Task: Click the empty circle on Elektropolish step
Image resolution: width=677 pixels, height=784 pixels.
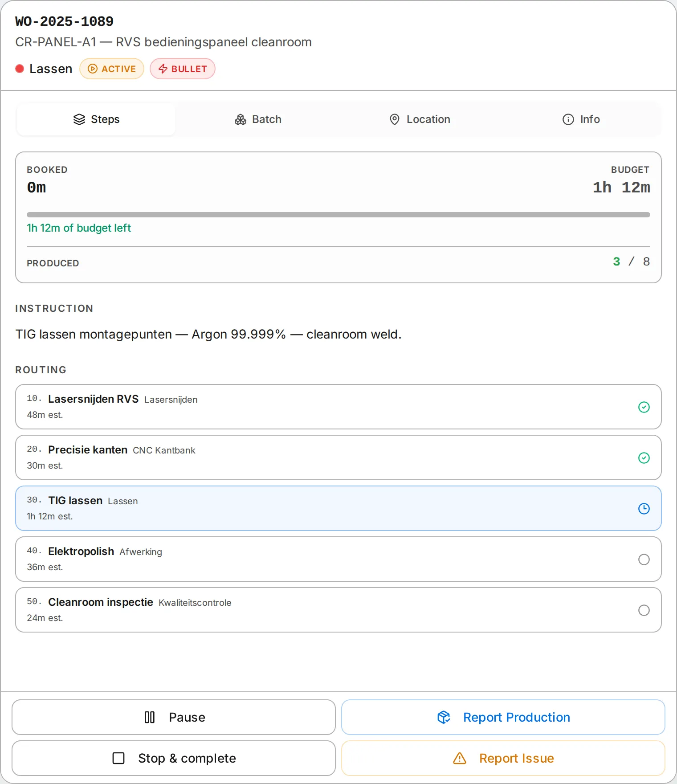Action: 644,559
